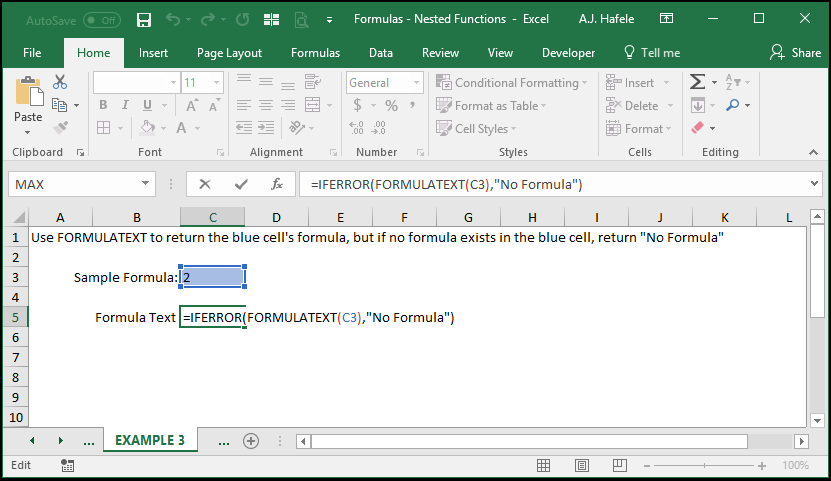Click the Increase Font Size icon

click(192, 105)
